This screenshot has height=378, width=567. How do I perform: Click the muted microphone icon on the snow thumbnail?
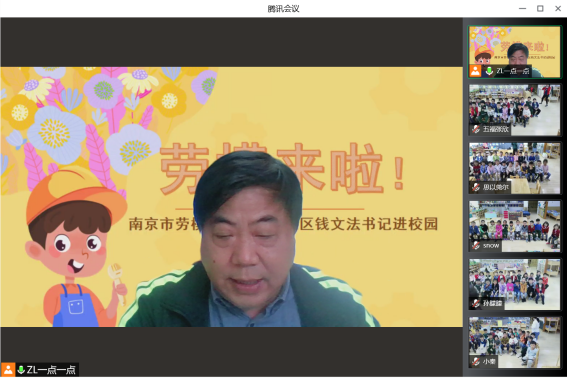(476, 246)
